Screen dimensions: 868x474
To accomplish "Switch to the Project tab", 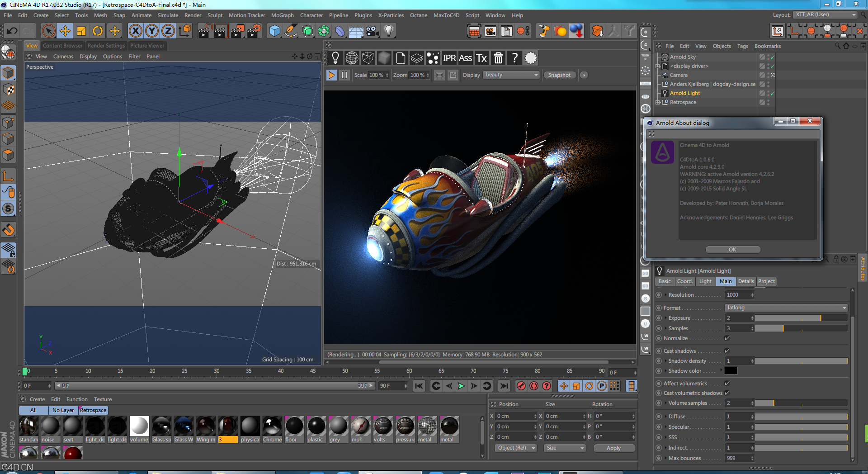I will coord(766,281).
